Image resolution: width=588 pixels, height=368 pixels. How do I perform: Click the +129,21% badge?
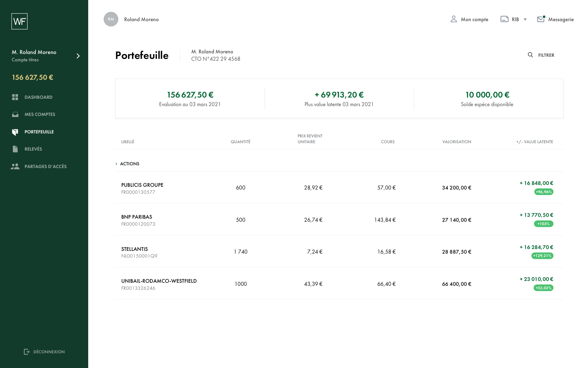click(x=542, y=256)
